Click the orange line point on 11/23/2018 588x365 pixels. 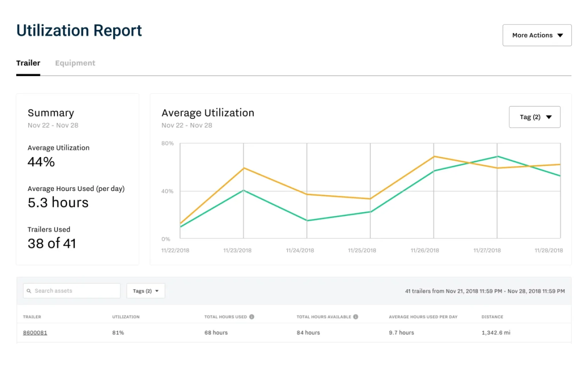[x=243, y=168]
